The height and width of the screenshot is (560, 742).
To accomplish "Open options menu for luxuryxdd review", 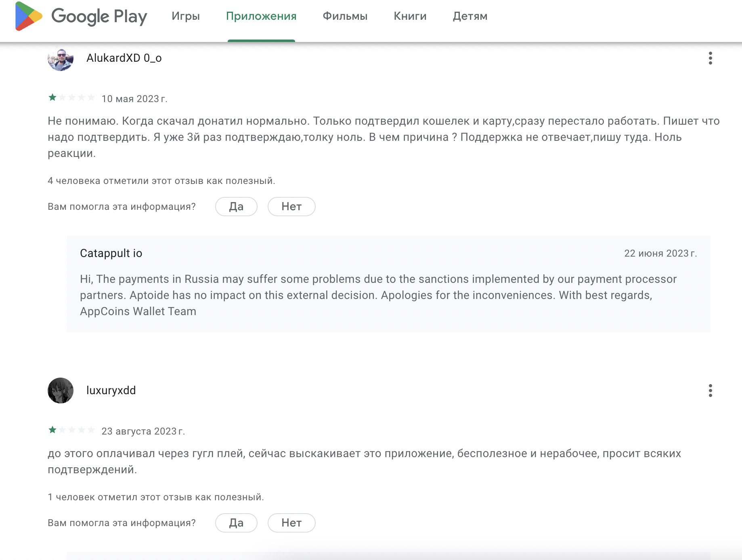I will 710,391.
